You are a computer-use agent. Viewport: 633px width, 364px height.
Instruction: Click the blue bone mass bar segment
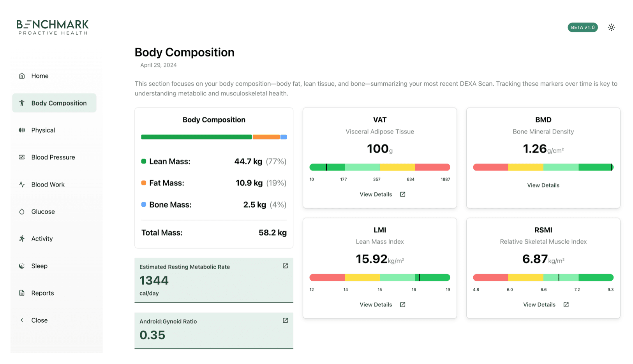[x=284, y=137]
